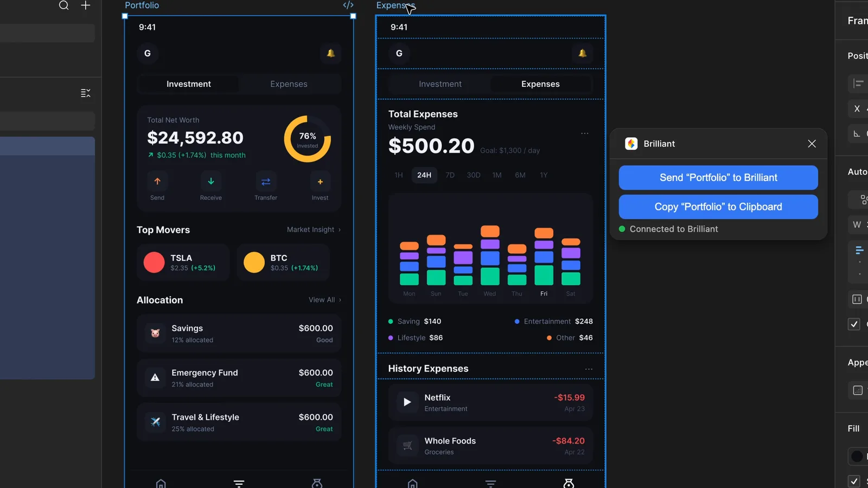Select Investment tab in Expenses frame
Image resolution: width=868 pixels, height=488 pixels.
pyautogui.click(x=440, y=84)
